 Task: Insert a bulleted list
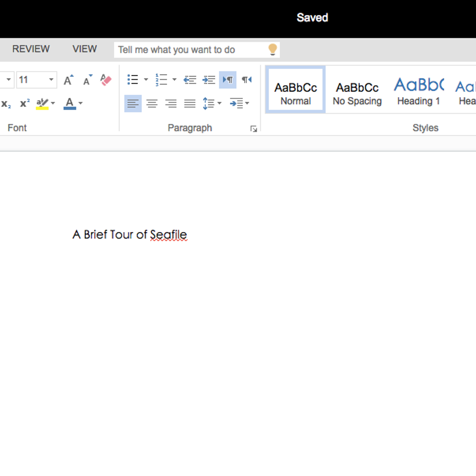click(133, 80)
